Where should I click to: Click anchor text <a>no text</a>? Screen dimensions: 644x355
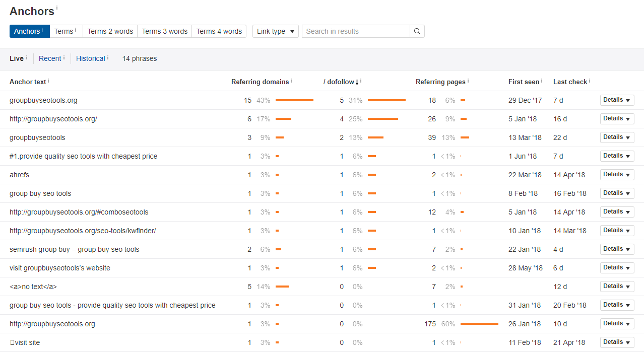pos(33,287)
